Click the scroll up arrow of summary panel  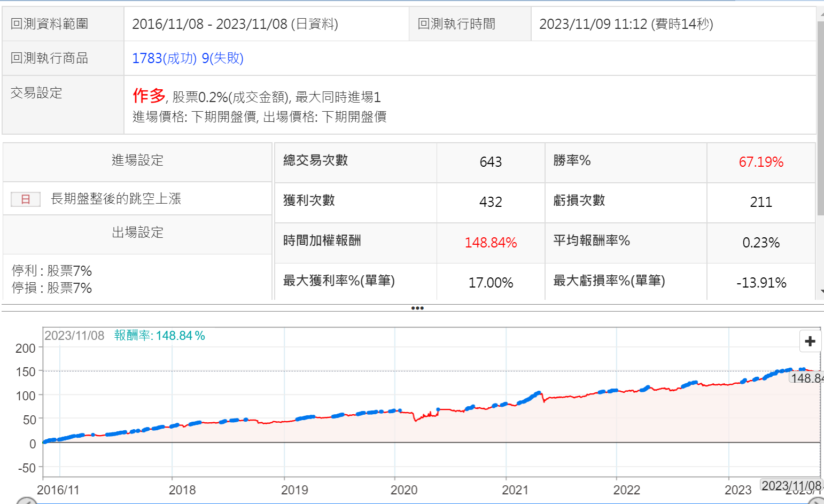tap(821, 14)
